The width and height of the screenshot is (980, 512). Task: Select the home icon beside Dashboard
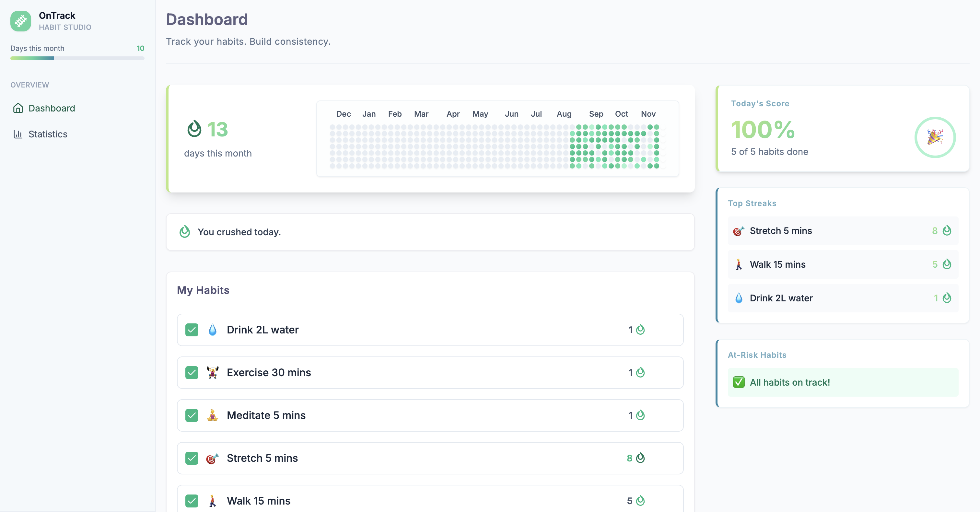point(18,109)
